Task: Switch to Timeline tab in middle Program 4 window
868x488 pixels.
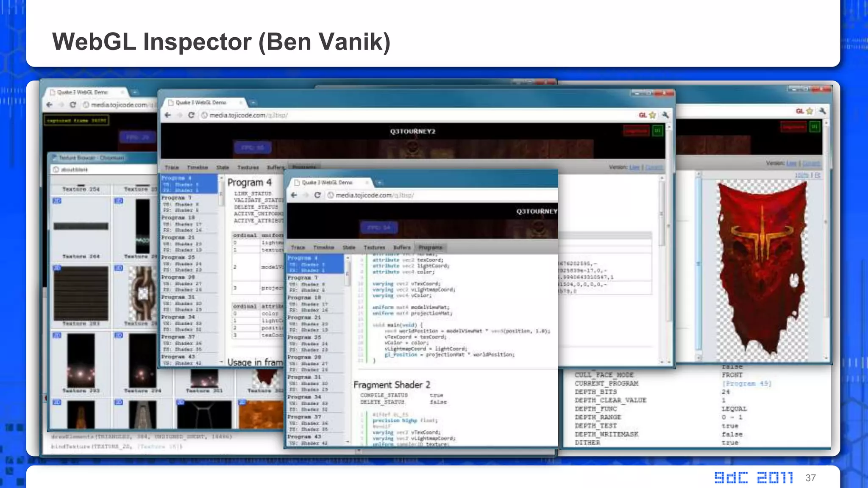Action: 198,167
